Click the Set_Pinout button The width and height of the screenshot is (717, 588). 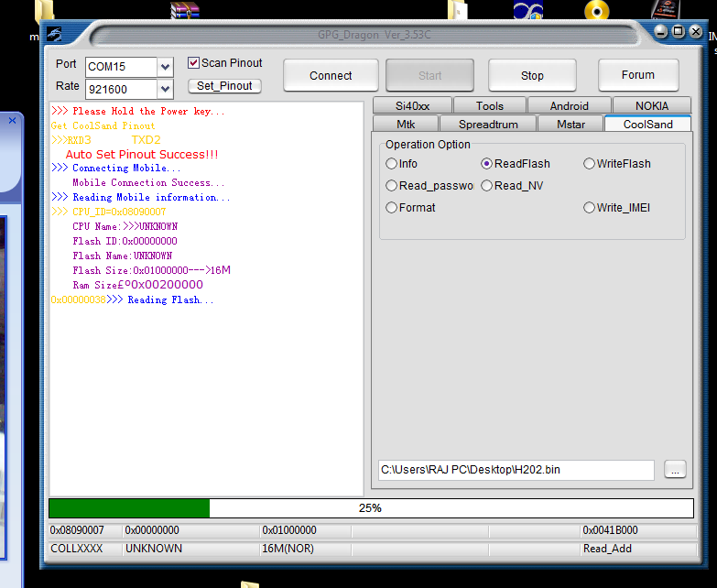pos(224,86)
